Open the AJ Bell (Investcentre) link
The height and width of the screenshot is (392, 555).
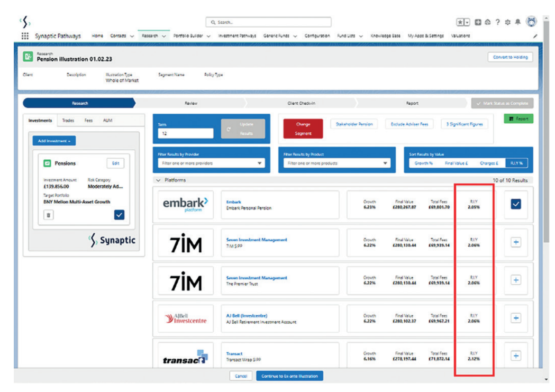(247, 316)
